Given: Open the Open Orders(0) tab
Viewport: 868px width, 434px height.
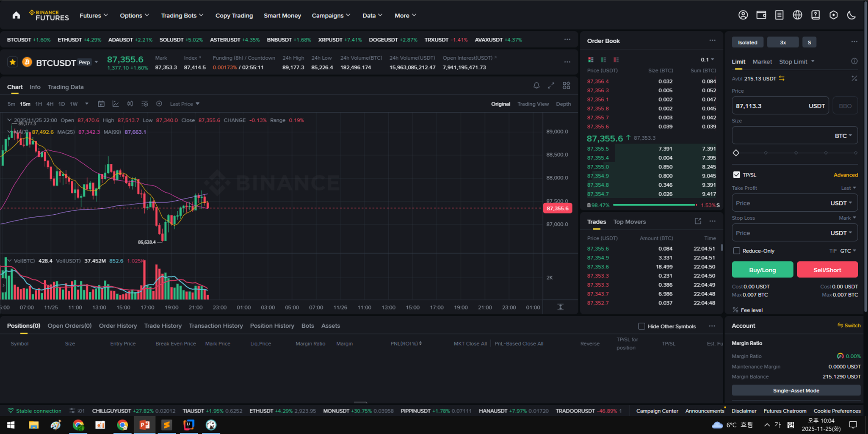Looking at the screenshot, I should [69, 326].
